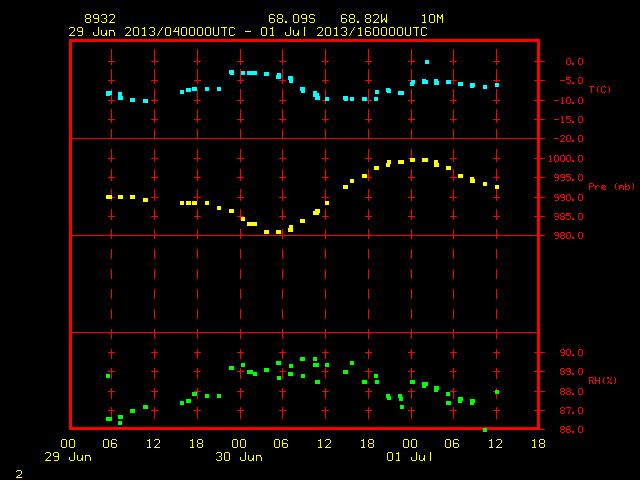Image resolution: width=640 pixels, height=480 pixels.
Task: Click the green humidity point below the frame
Action: click(x=485, y=430)
